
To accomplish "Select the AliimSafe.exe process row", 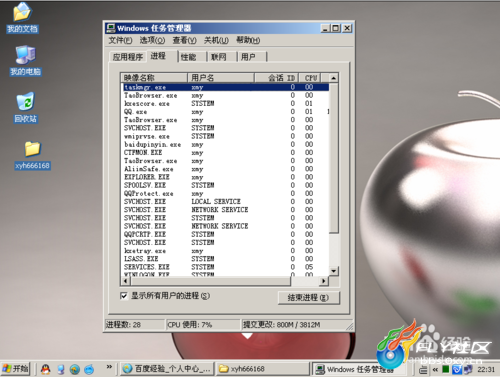I will click(x=225, y=169).
